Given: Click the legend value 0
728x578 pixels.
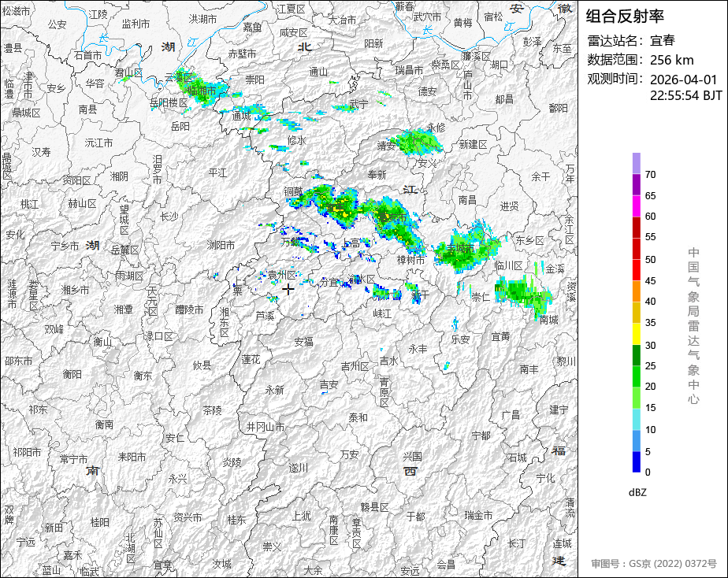Looking at the screenshot, I should click(x=648, y=472).
